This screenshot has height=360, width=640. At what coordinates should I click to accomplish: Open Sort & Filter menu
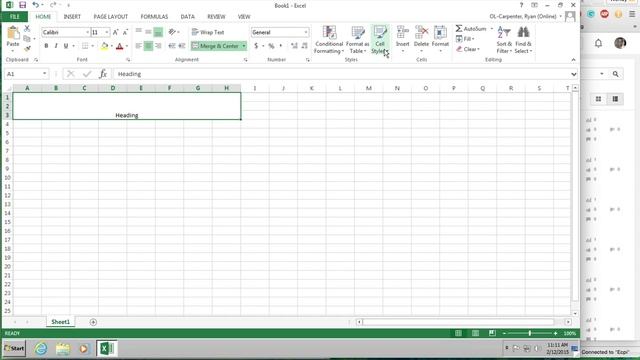pos(504,40)
